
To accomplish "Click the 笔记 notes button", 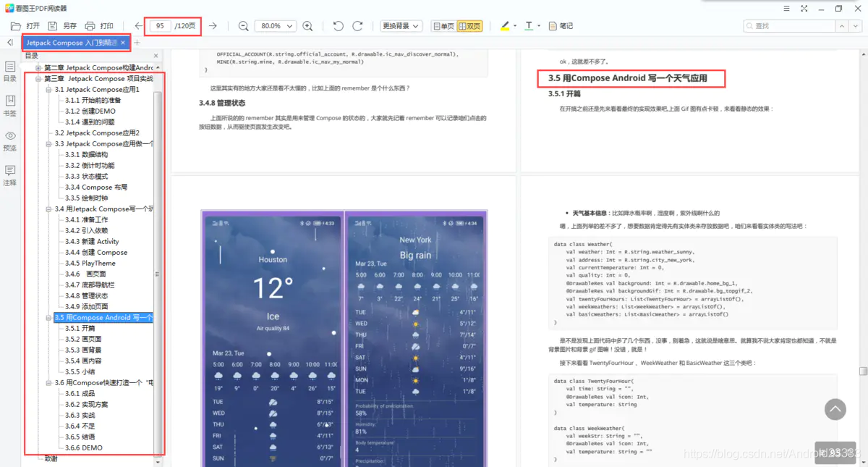I will tap(561, 25).
